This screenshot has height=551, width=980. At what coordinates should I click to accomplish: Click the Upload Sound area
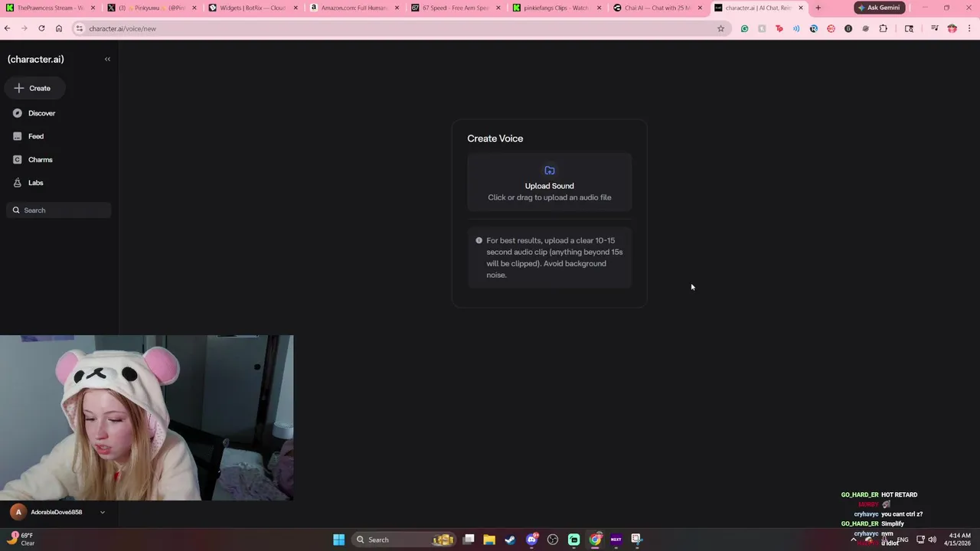[549, 184]
